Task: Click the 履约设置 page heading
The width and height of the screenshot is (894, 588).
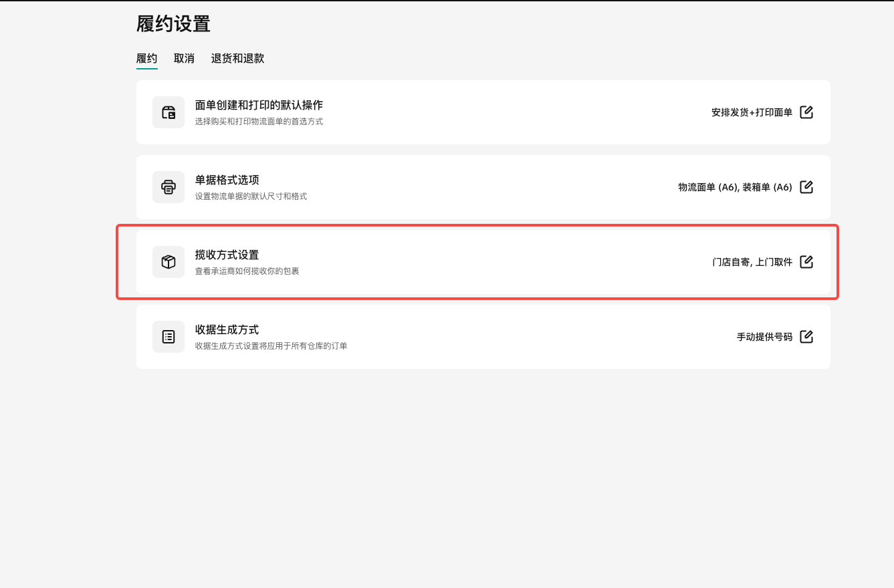Action: (x=173, y=25)
